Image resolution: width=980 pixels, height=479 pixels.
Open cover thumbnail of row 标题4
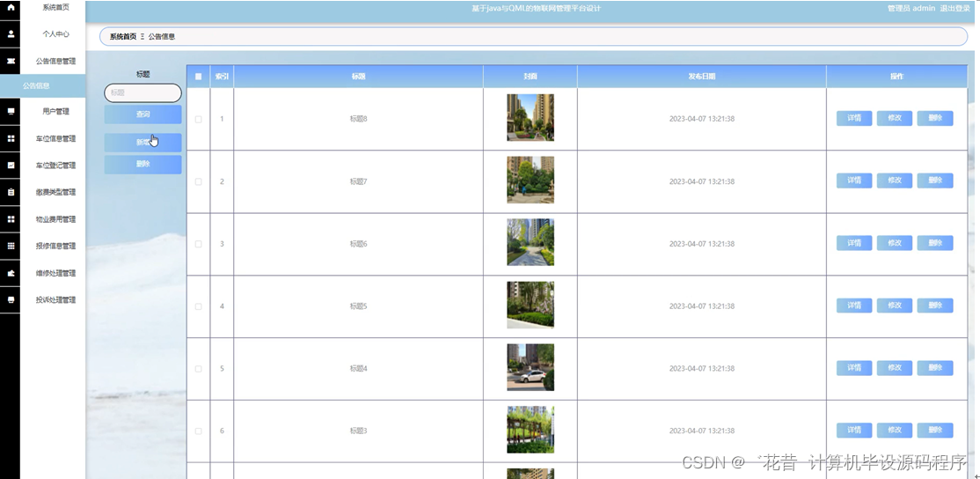click(x=530, y=367)
